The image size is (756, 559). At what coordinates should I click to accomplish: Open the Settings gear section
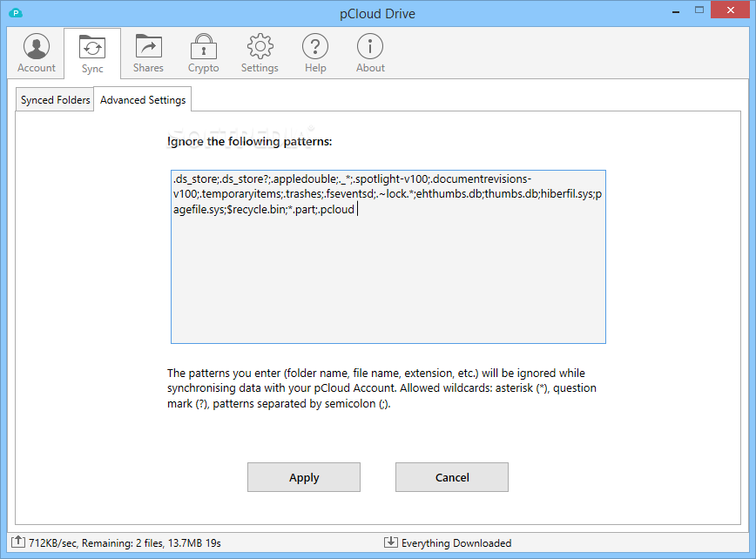coord(260,53)
